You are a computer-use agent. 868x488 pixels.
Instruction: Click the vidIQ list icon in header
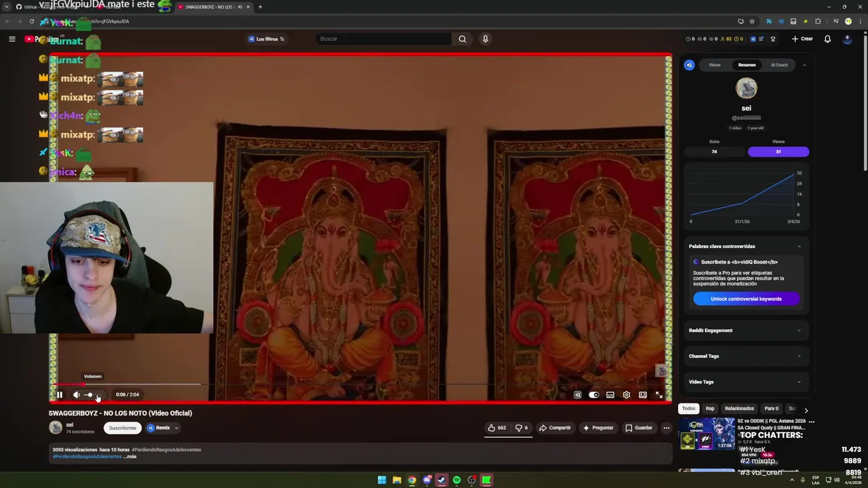(x=761, y=39)
